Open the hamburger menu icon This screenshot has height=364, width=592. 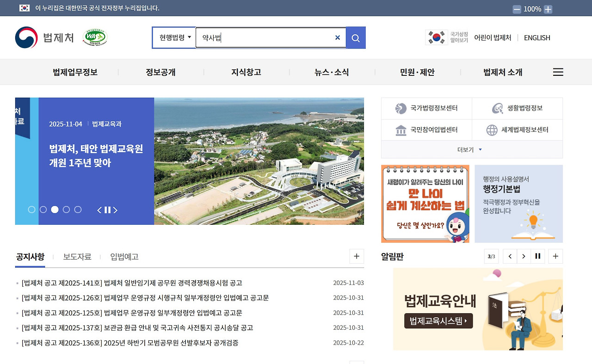click(558, 72)
